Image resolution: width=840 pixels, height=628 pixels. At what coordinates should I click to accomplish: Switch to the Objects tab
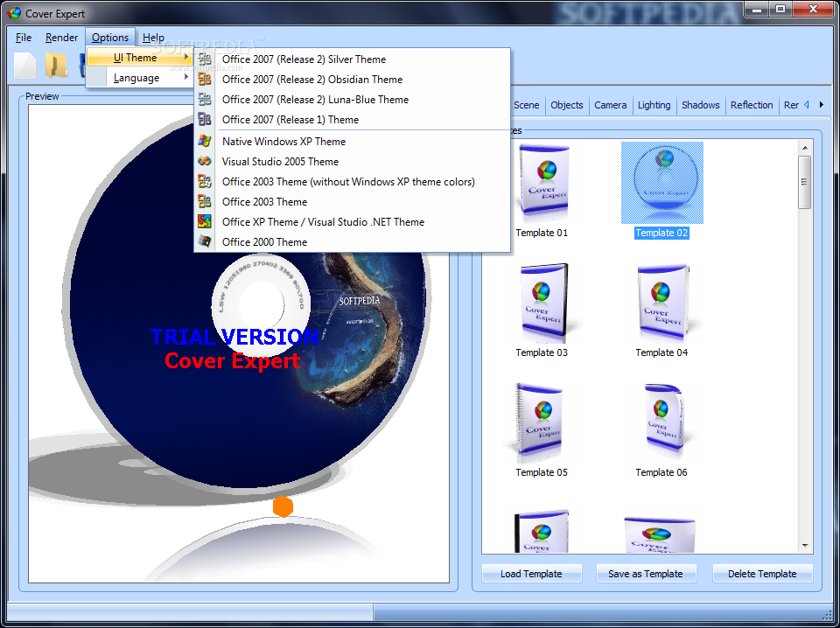567,105
